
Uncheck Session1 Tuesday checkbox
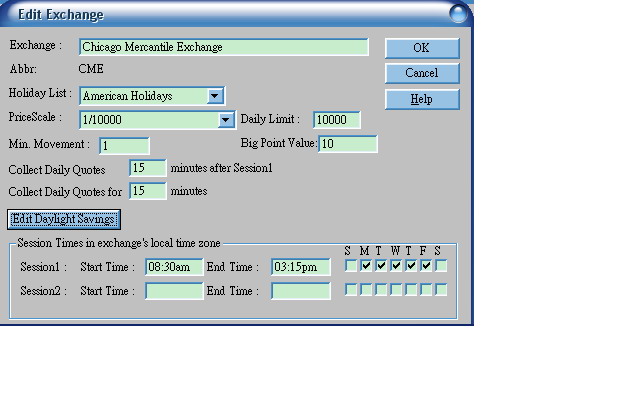pyautogui.click(x=381, y=266)
